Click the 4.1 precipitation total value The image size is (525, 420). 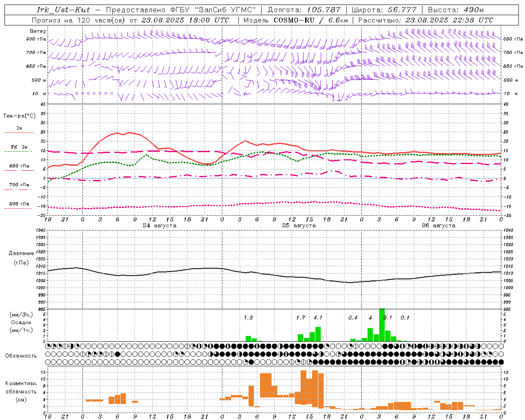click(x=318, y=317)
